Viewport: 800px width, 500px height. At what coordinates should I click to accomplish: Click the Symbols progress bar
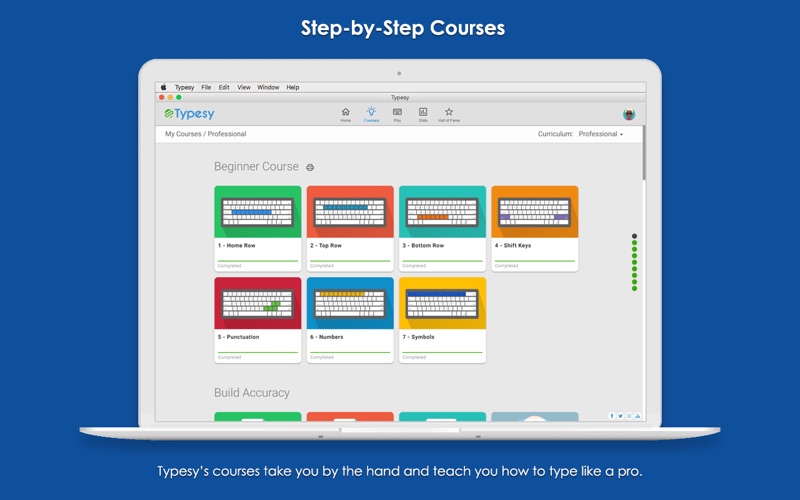pos(442,353)
